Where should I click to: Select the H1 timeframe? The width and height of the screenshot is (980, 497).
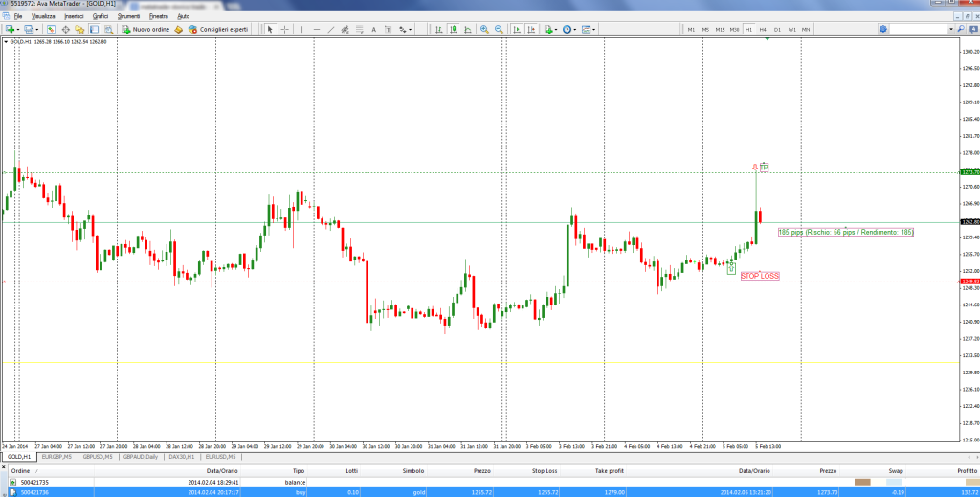pos(748,30)
